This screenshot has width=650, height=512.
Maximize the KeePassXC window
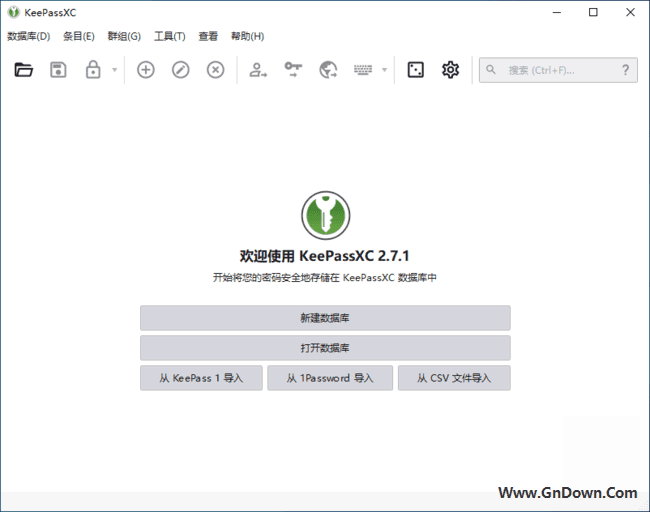coord(593,12)
